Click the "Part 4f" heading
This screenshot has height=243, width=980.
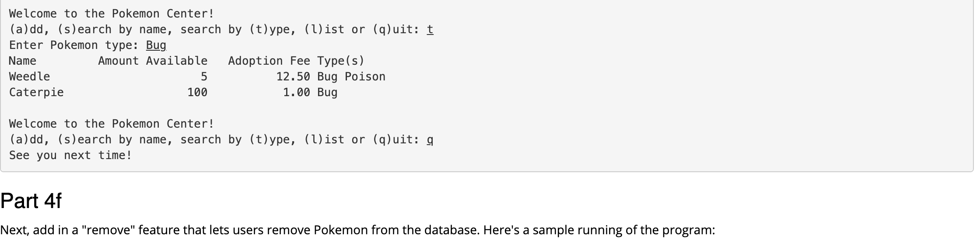[x=31, y=201]
